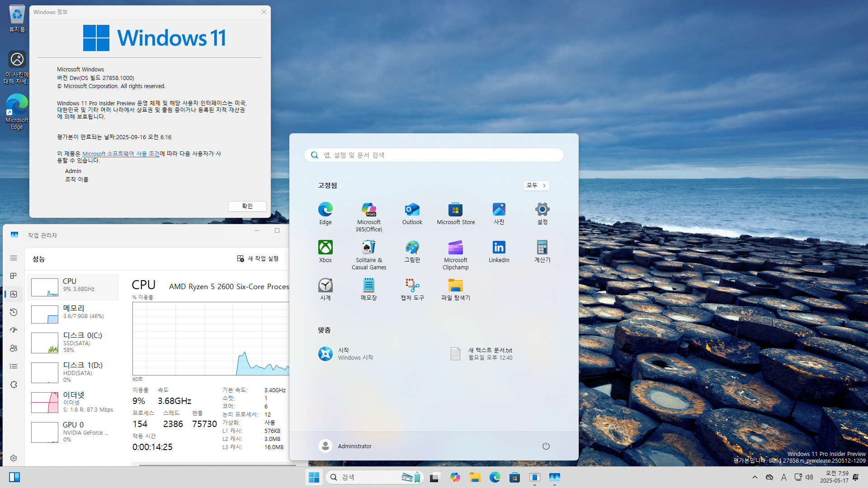This screenshot has width=868, height=488.
Task: Click the Start menu search field
Action: (434, 155)
